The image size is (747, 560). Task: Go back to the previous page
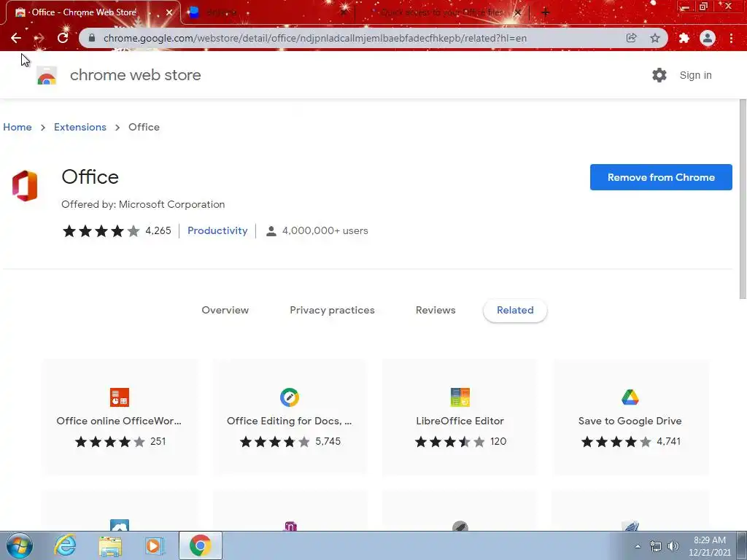tap(16, 38)
